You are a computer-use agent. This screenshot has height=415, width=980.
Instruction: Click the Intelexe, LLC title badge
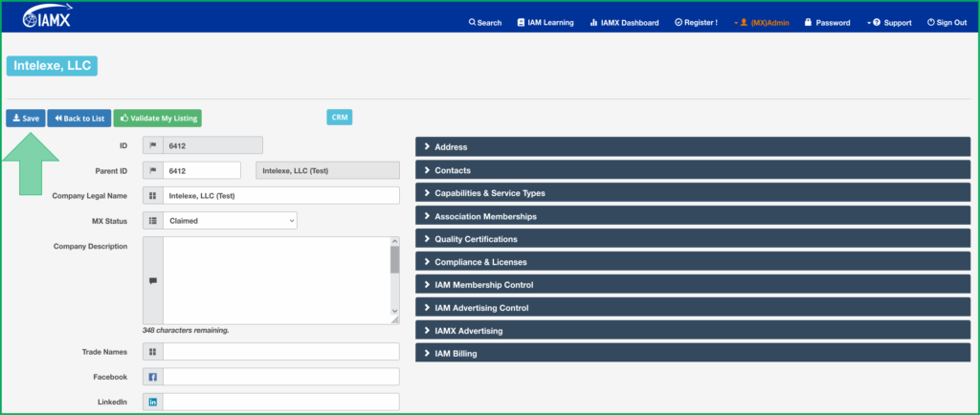pos(52,66)
